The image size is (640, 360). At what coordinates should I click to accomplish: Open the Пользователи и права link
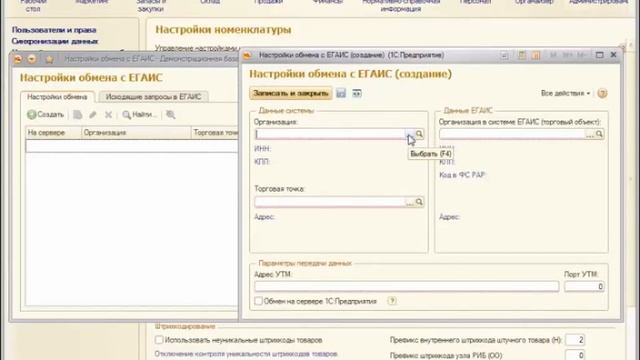54,30
